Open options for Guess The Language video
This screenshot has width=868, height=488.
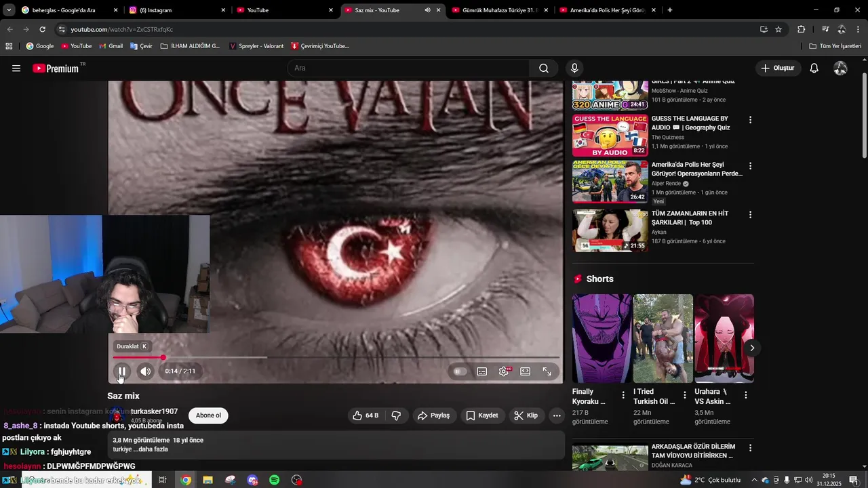pyautogui.click(x=750, y=120)
